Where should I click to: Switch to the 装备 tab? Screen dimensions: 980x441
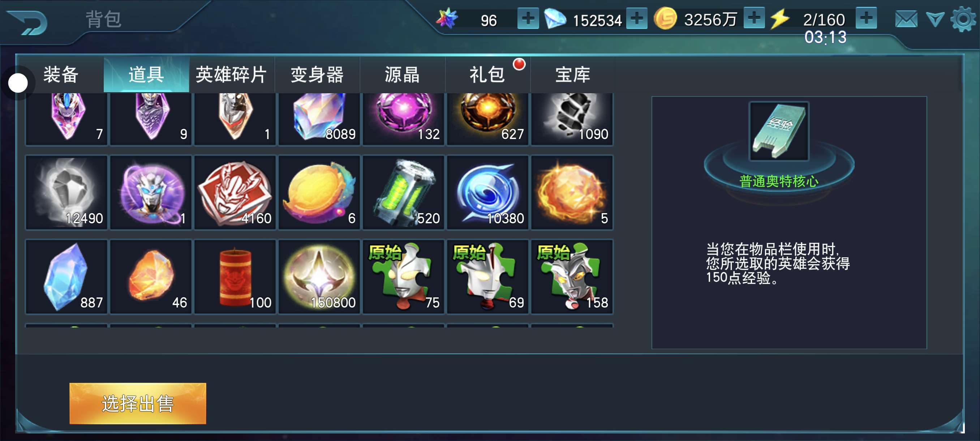pyautogui.click(x=61, y=74)
